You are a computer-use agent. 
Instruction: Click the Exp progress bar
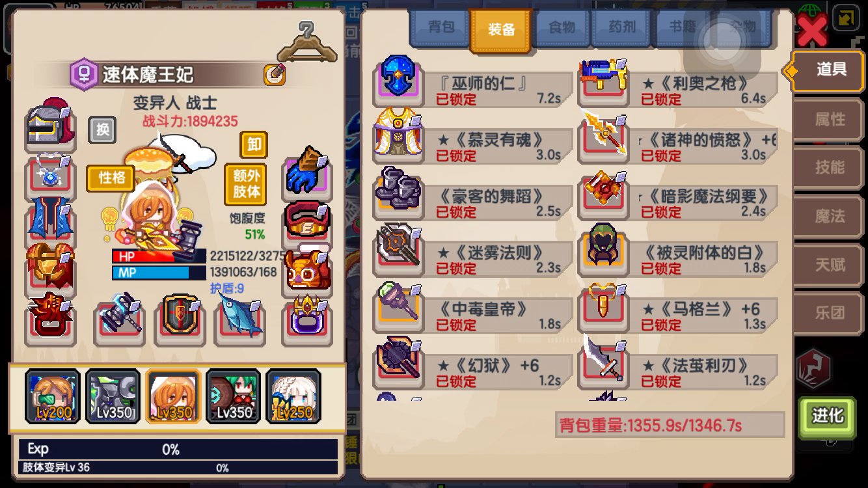click(178, 449)
